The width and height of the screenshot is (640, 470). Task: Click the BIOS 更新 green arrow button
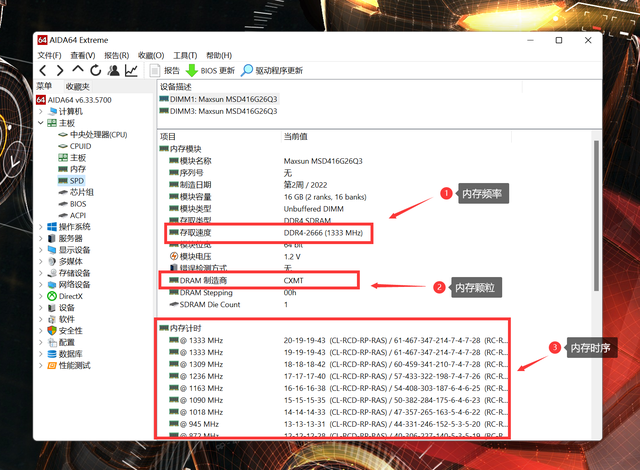click(x=210, y=71)
